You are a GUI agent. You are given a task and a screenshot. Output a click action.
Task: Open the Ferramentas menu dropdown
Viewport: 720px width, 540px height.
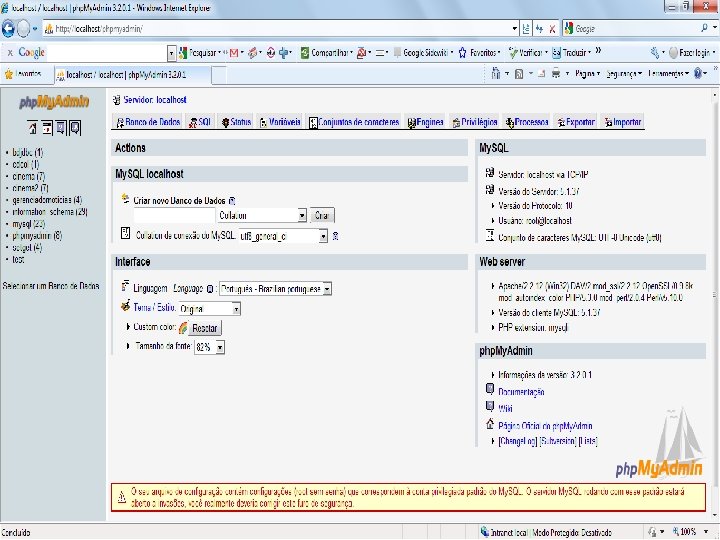tap(669, 73)
